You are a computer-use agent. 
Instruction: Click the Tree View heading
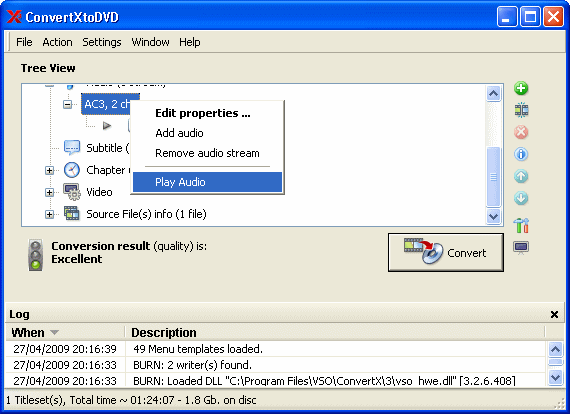tap(48, 68)
